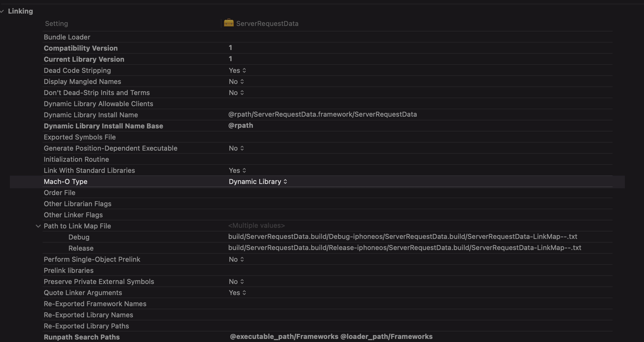Select the Debug link map path value
This screenshot has width=644, height=342.
click(x=402, y=237)
